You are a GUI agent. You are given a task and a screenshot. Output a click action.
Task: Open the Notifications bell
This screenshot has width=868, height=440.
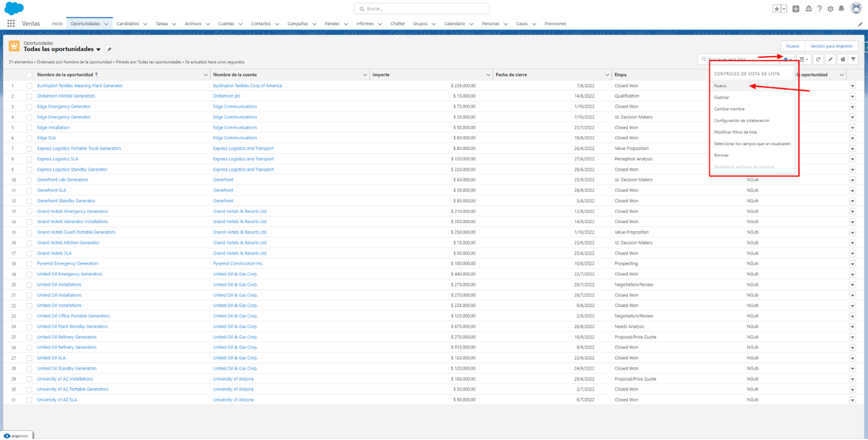coord(841,9)
